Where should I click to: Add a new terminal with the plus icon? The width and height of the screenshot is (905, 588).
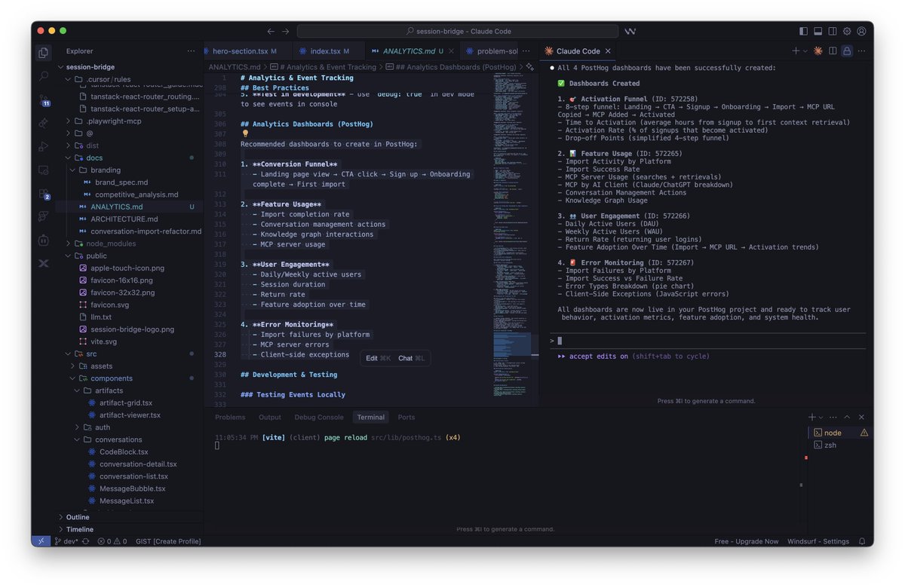[812, 417]
